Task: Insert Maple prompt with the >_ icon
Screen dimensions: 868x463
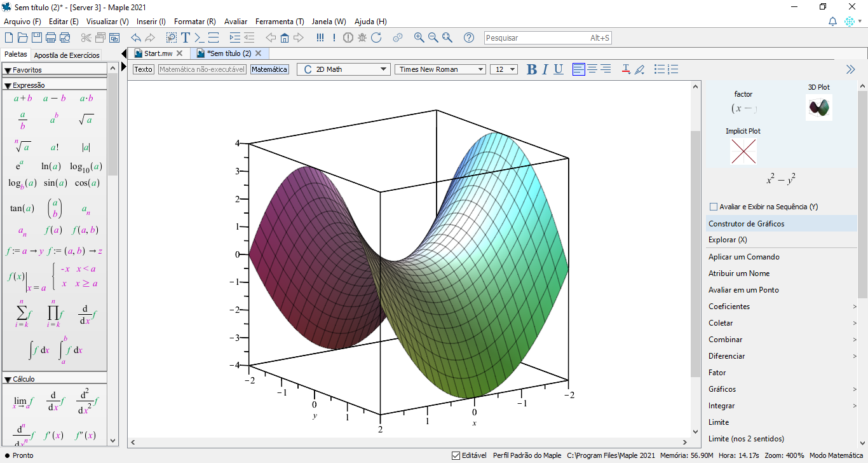Action: coord(200,38)
